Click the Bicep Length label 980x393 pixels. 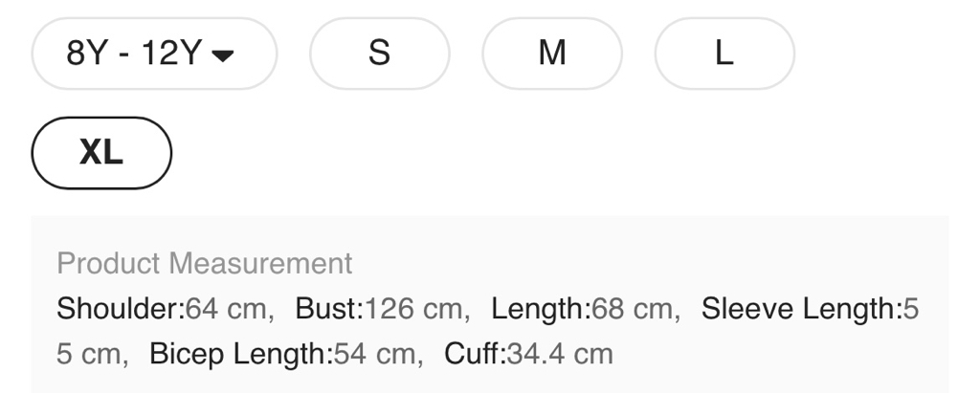239,354
